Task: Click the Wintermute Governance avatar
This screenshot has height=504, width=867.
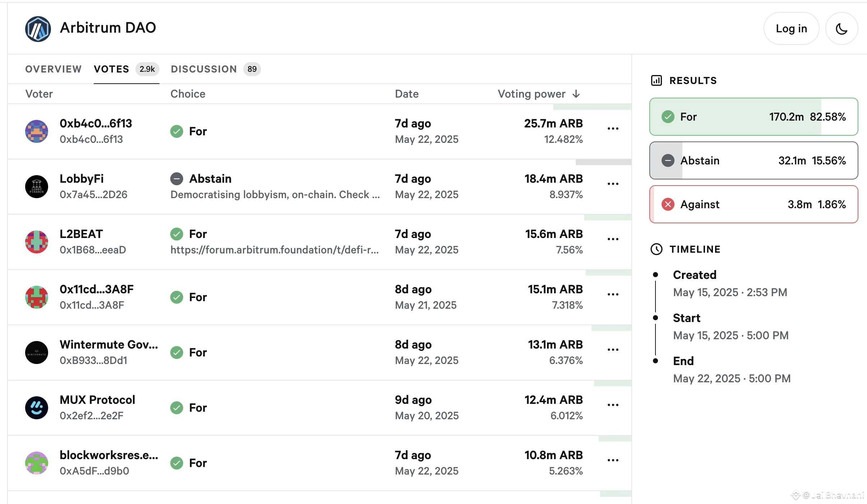Action: click(37, 353)
